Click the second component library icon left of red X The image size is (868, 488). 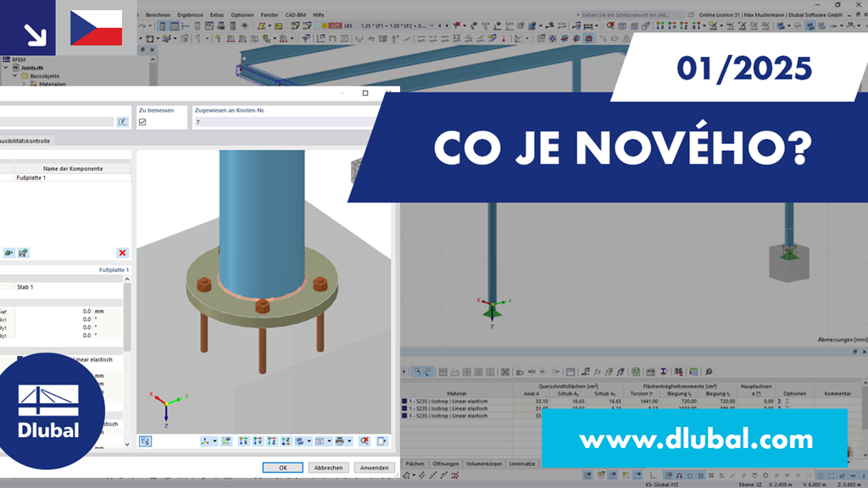[x=23, y=252]
